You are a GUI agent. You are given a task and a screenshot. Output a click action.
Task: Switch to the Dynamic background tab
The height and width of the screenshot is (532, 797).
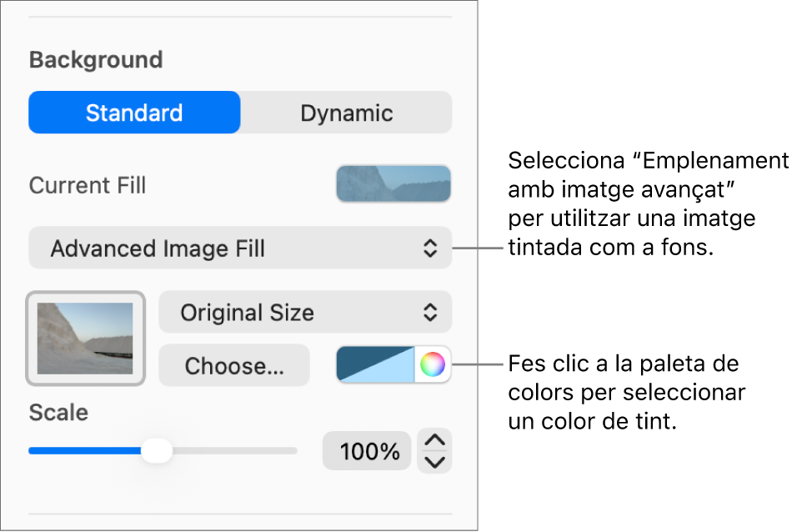click(346, 113)
